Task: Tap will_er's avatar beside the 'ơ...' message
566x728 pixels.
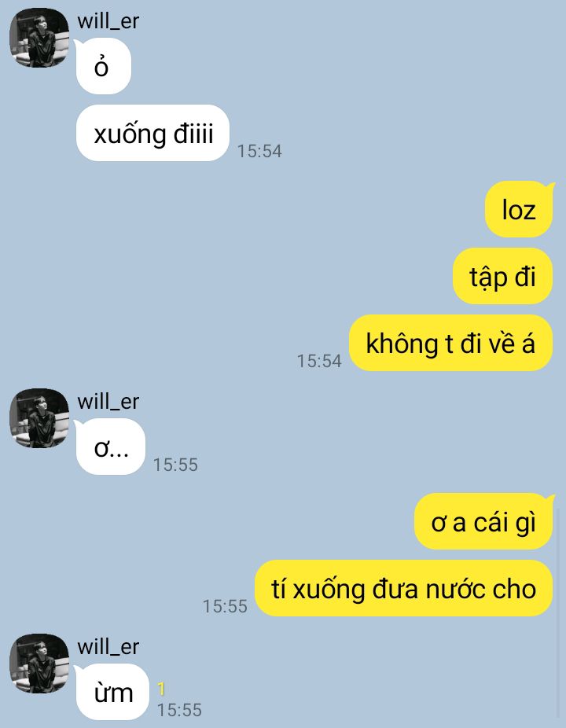Action: click(x=39, y=418)
